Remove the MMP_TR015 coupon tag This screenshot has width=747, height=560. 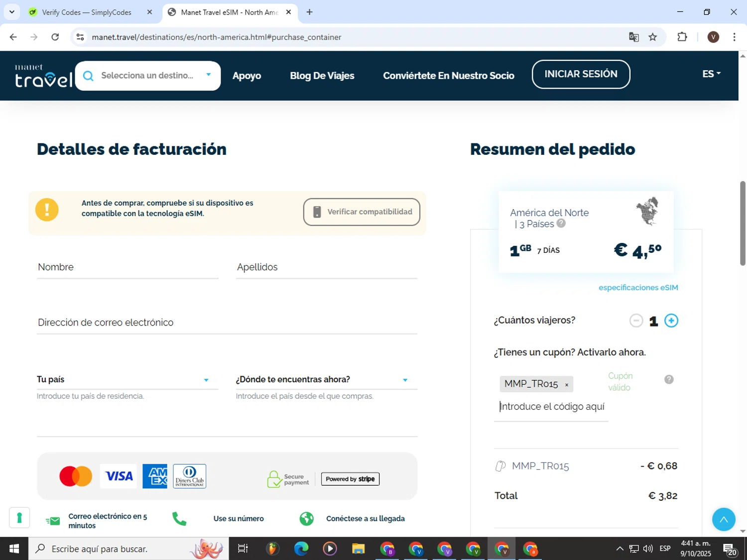[566, 385]
